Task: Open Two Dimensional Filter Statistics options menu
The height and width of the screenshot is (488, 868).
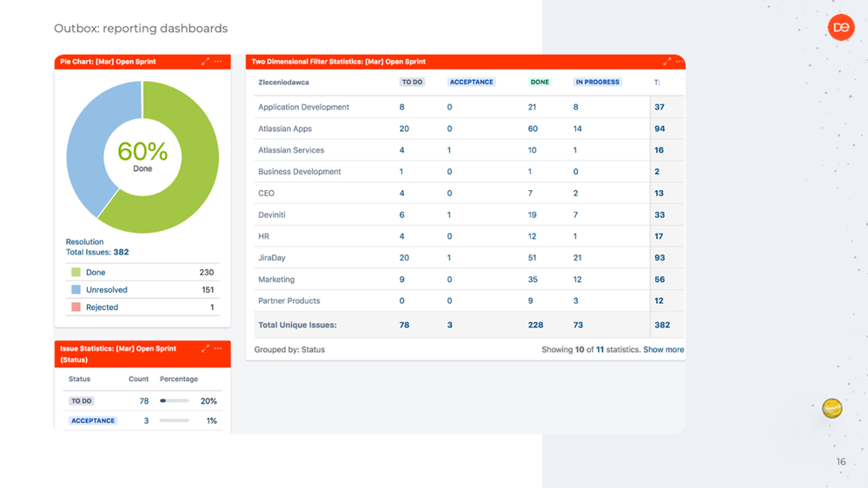Action: [679, 62]
